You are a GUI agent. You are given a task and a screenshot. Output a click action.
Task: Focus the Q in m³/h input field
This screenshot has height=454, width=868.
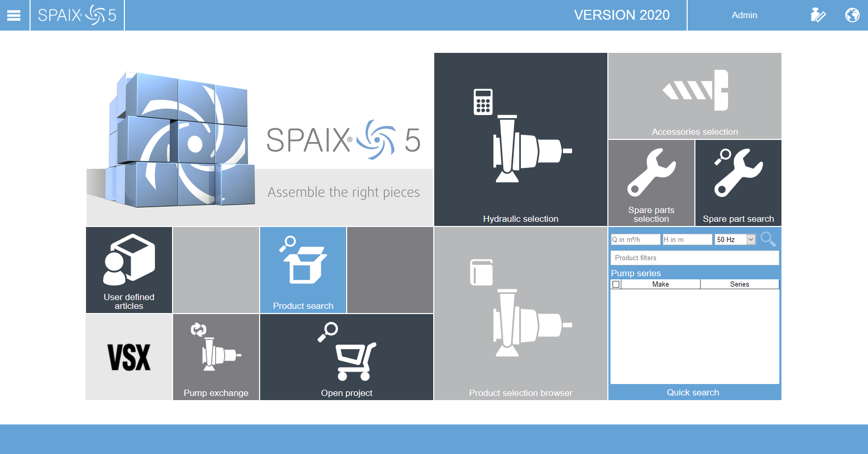click(x=636, y=239)
